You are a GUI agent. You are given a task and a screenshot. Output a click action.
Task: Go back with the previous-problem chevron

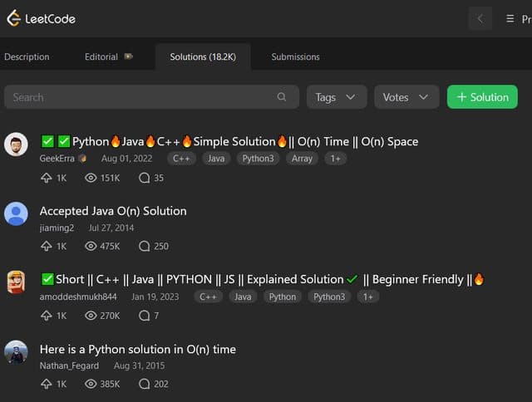coord(480,18)
